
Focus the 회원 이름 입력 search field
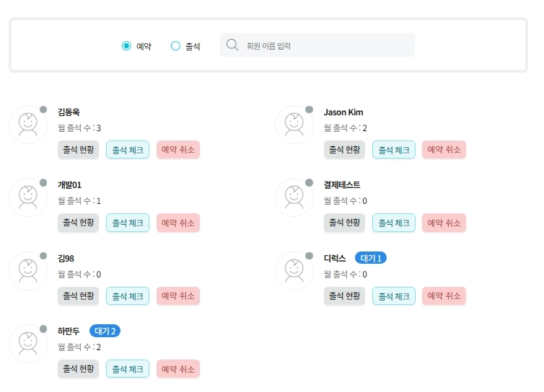[x=317, y=45]
